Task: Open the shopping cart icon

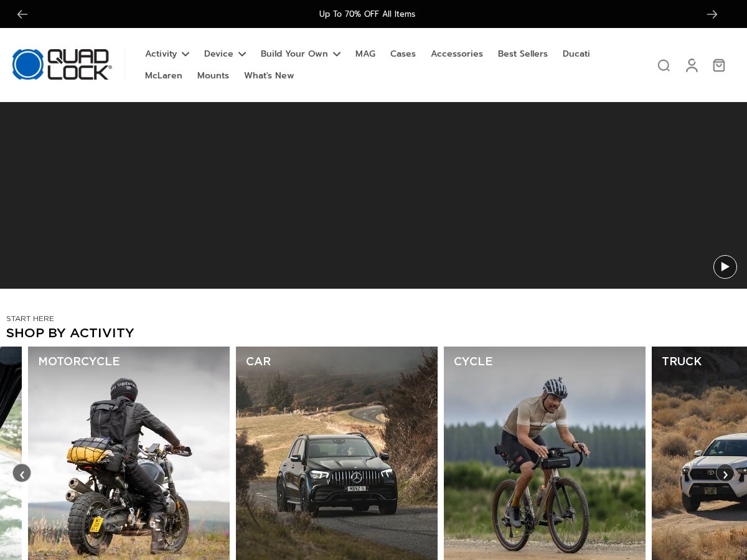Action: coord(719,65)
